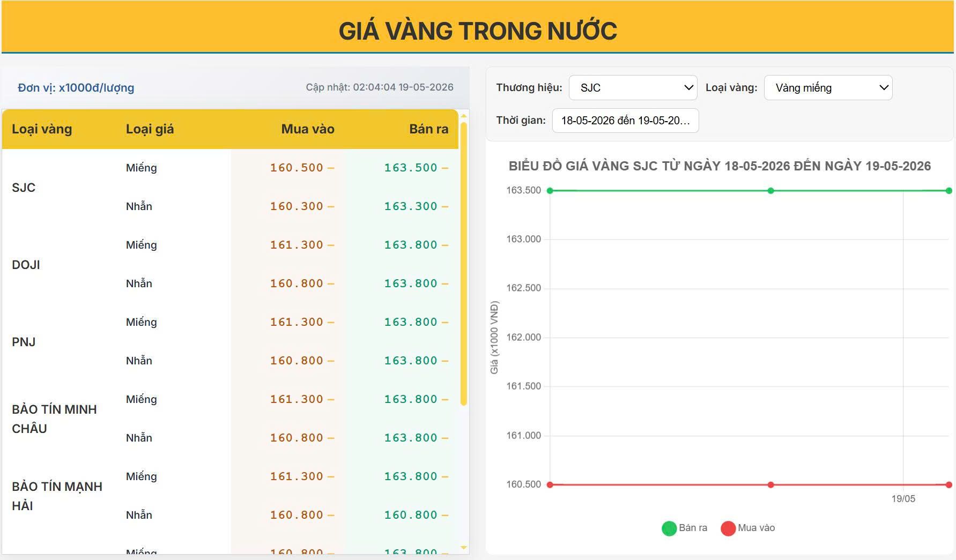Click the 19/05 x-axis date label
956x560 pixels.
coord(903,499)
